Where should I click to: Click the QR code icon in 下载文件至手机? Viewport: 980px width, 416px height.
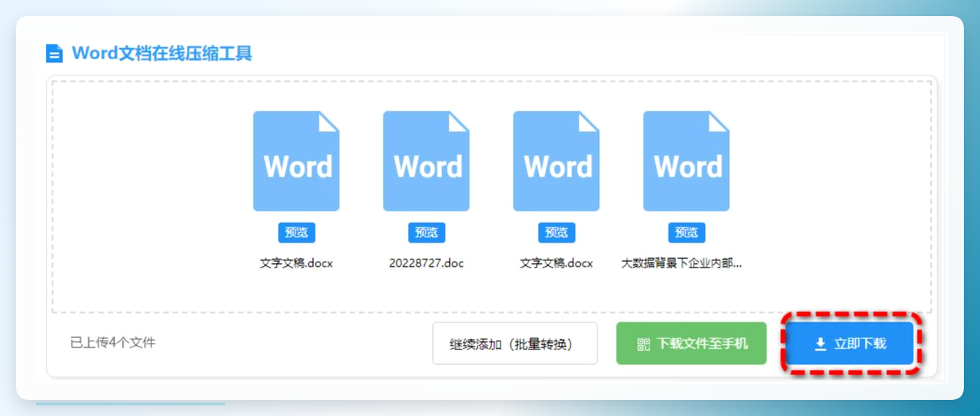(644, 344)
